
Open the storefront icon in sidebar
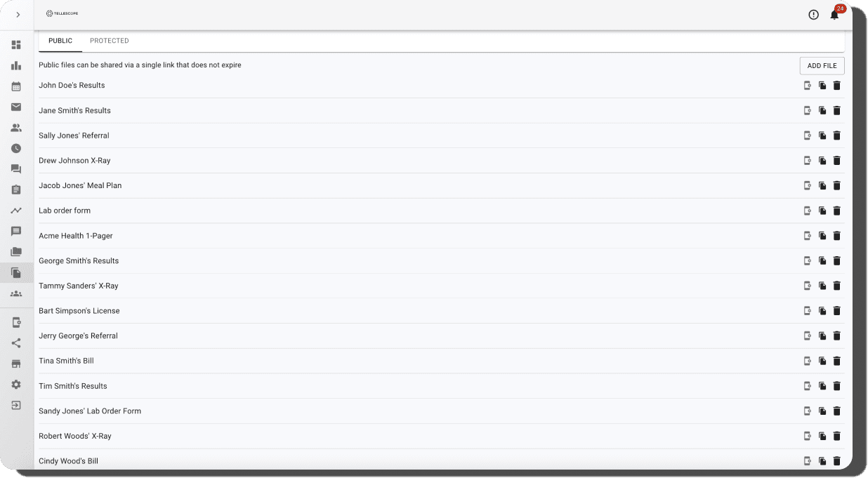pos(16,364)
